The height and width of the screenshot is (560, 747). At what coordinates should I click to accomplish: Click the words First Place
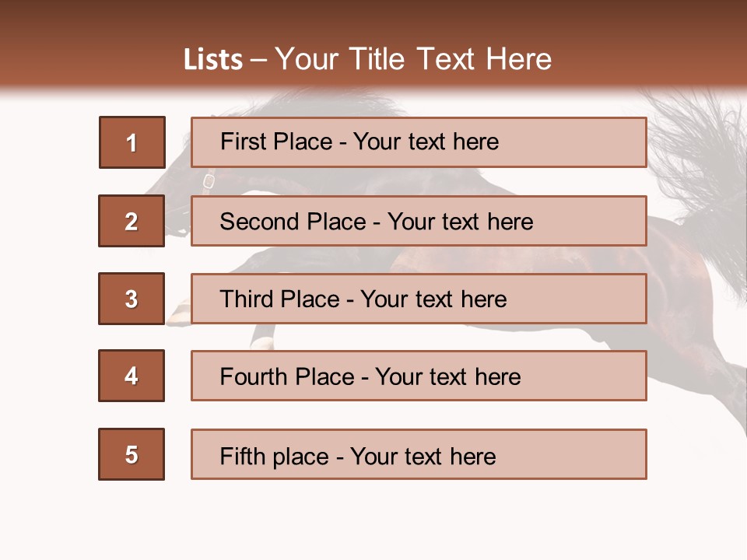[276, 142]
